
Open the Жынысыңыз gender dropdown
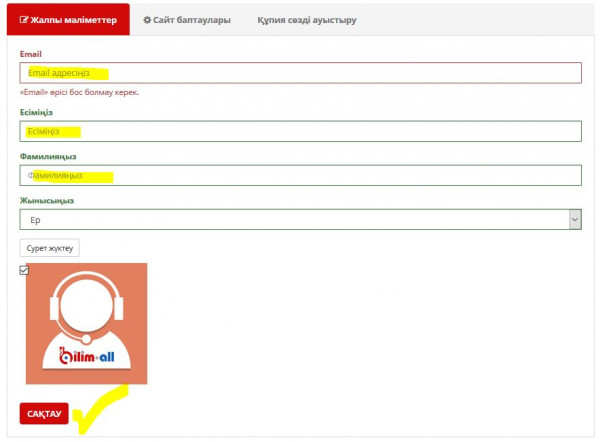301,219
